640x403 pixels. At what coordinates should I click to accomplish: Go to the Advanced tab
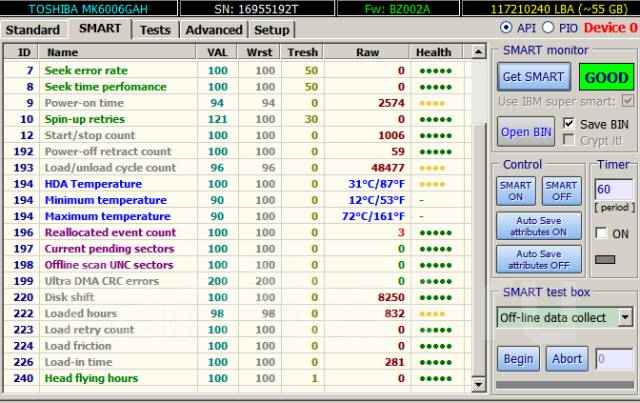point(213,30)
